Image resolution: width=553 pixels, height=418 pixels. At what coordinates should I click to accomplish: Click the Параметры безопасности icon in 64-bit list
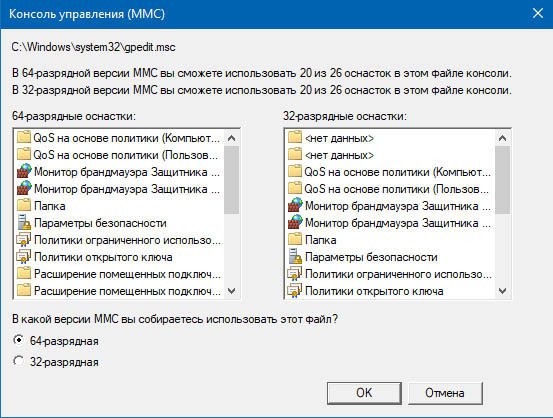point(24,223)
